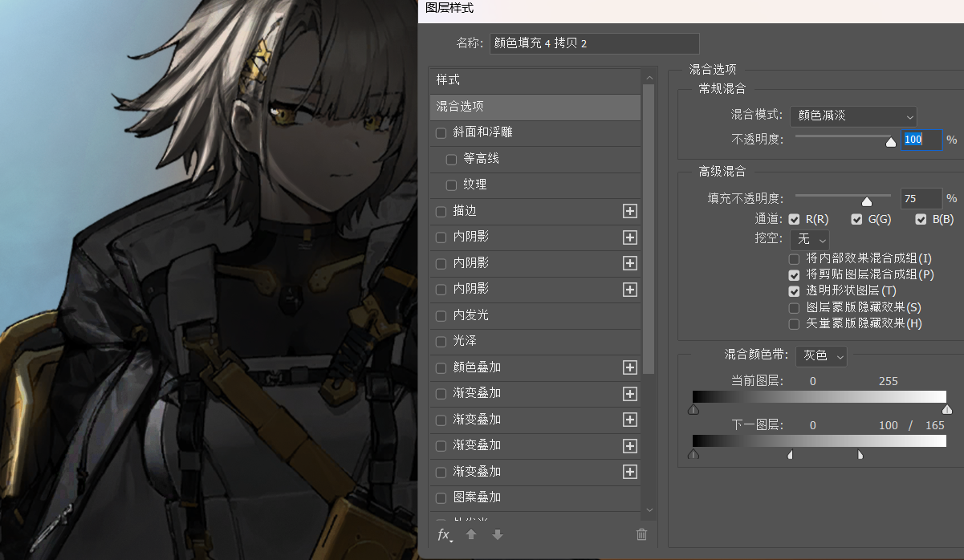
Task: Open the 混合颜色带 dropdown showing 灰色
Action: 821,355
